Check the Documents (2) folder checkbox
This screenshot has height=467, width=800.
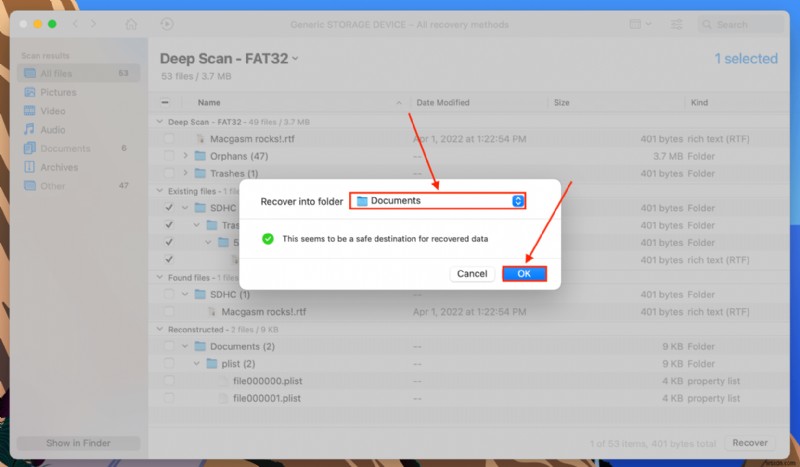click(169, 347)
